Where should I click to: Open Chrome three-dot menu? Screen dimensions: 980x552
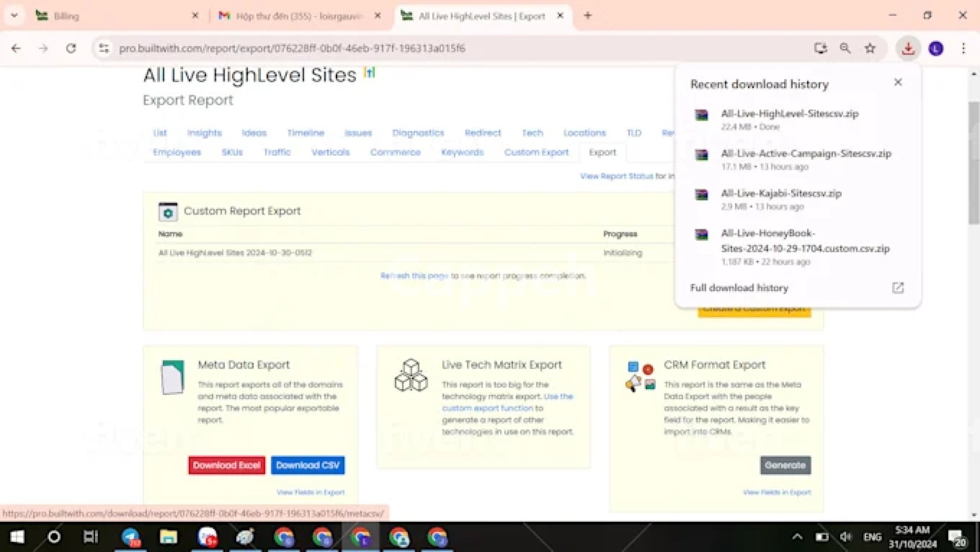point(963,49)
